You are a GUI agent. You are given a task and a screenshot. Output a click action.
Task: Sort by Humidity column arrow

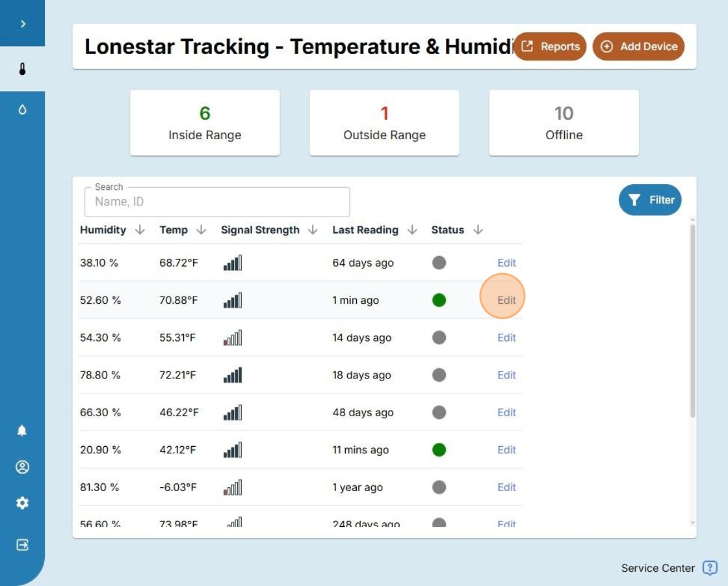tap(140, 230)
